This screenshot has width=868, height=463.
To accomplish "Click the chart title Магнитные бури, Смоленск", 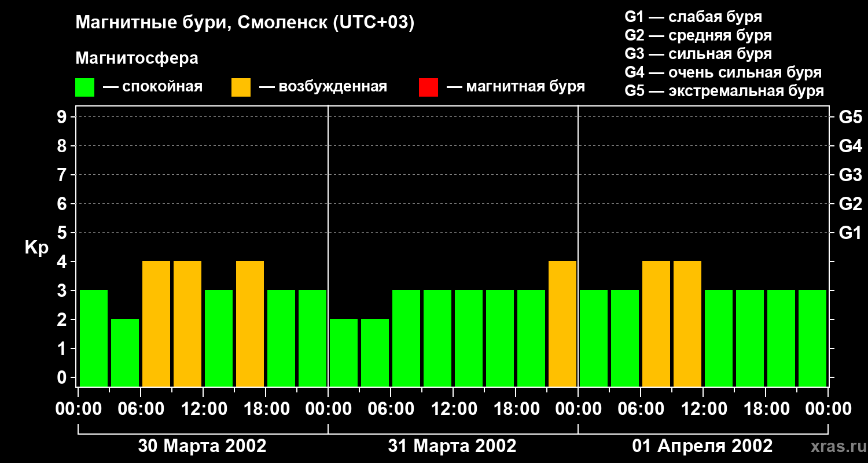I will click(x=245, y=23).
